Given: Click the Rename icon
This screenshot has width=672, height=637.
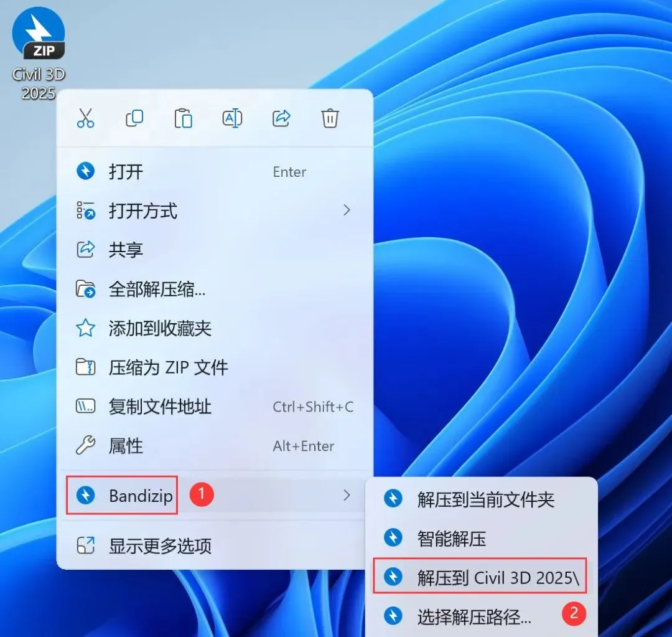Looking at the screenshot, I should pyautogui.click(x=232, y=118).
